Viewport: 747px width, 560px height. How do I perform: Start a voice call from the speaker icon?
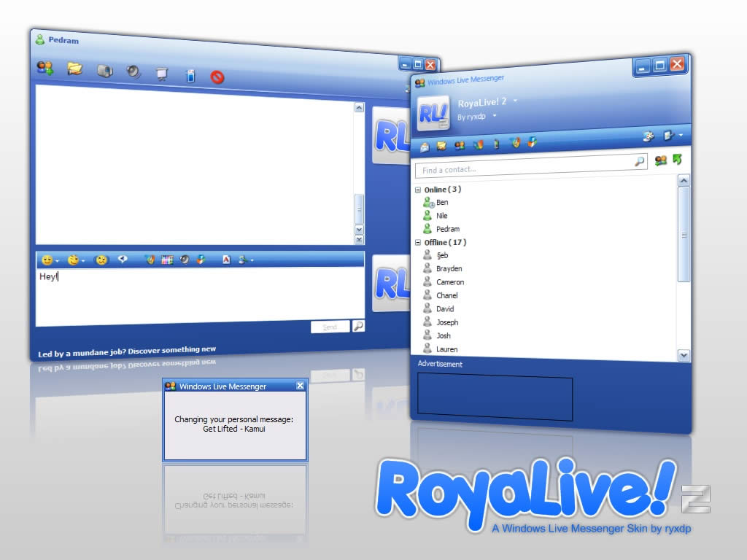(x=133, y=71)
